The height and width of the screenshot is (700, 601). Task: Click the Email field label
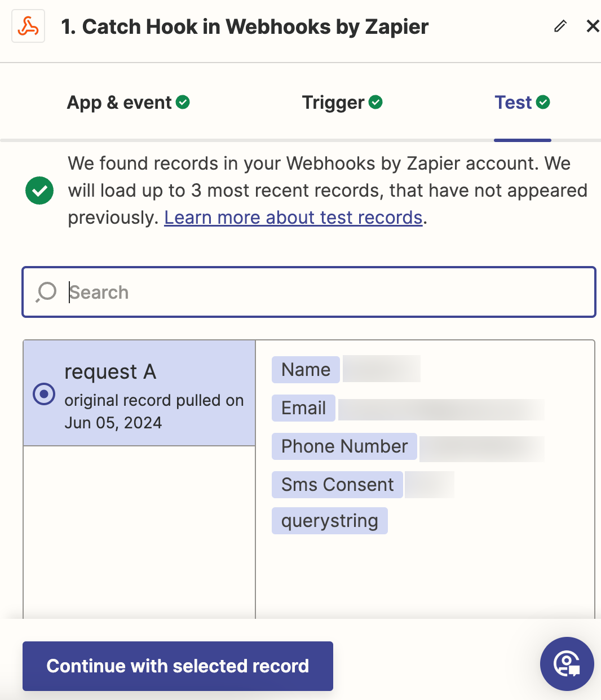pyautogui.click(x=303, y=408)
